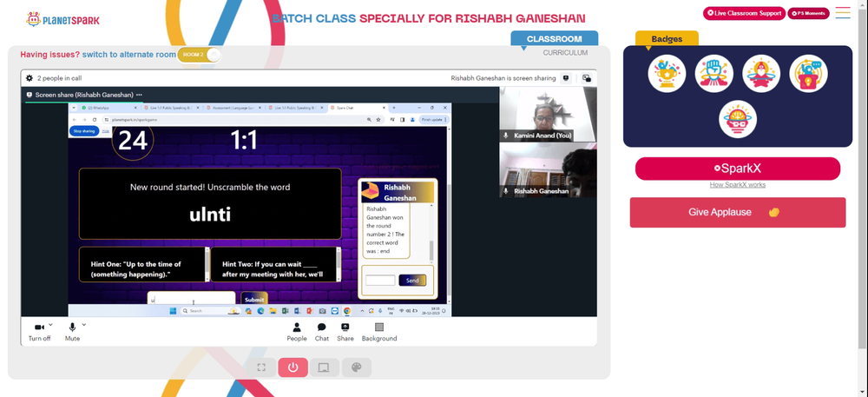Click switch to alternate room link
This screenshot has height=397, width=868.
(x=129, y=54)
